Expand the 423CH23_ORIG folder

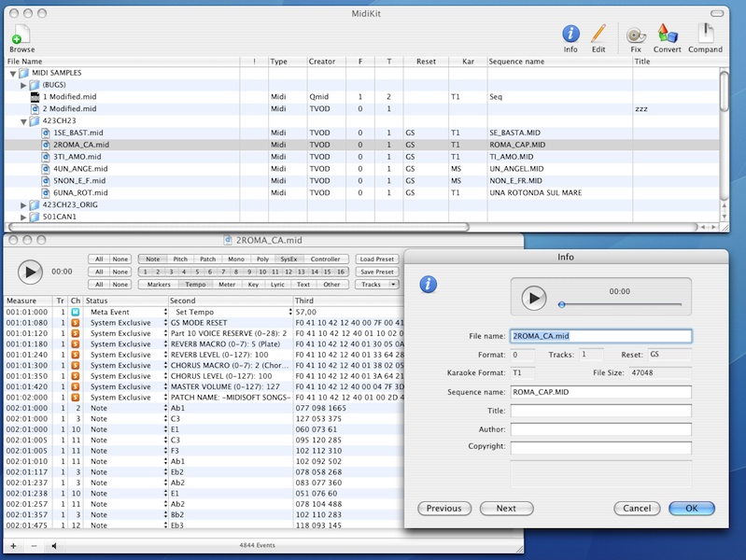click(24, 204)
